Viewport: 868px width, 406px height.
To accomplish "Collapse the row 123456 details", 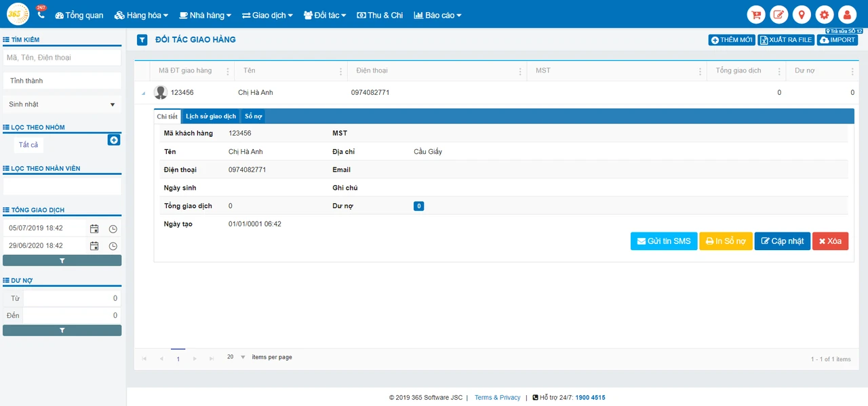I will click(x=143, y=93).
